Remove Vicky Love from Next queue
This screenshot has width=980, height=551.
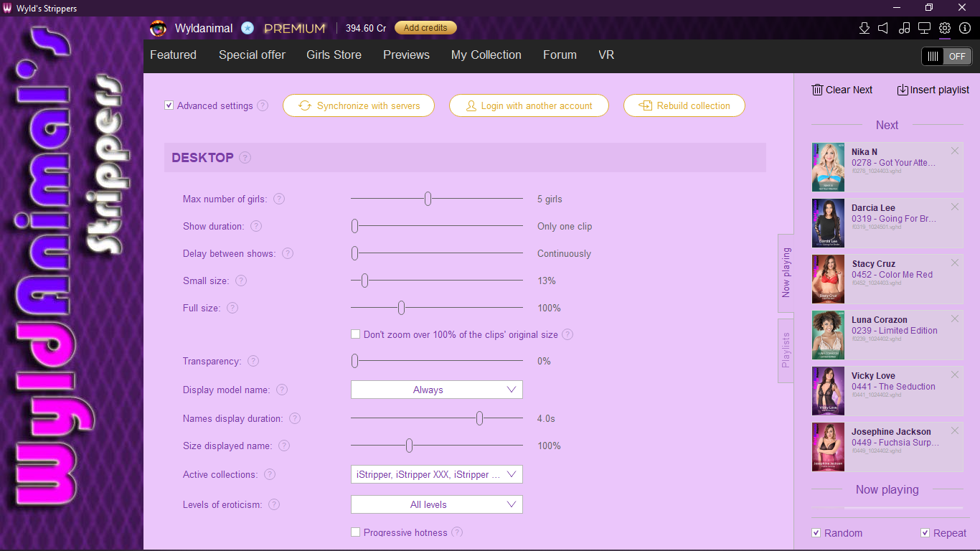pyautogui.click(x=955, y=375)
